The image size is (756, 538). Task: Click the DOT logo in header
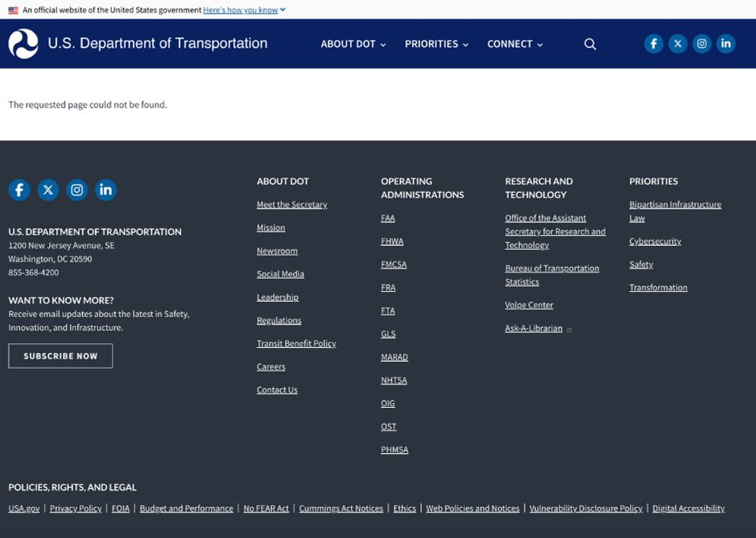[23, 44]
